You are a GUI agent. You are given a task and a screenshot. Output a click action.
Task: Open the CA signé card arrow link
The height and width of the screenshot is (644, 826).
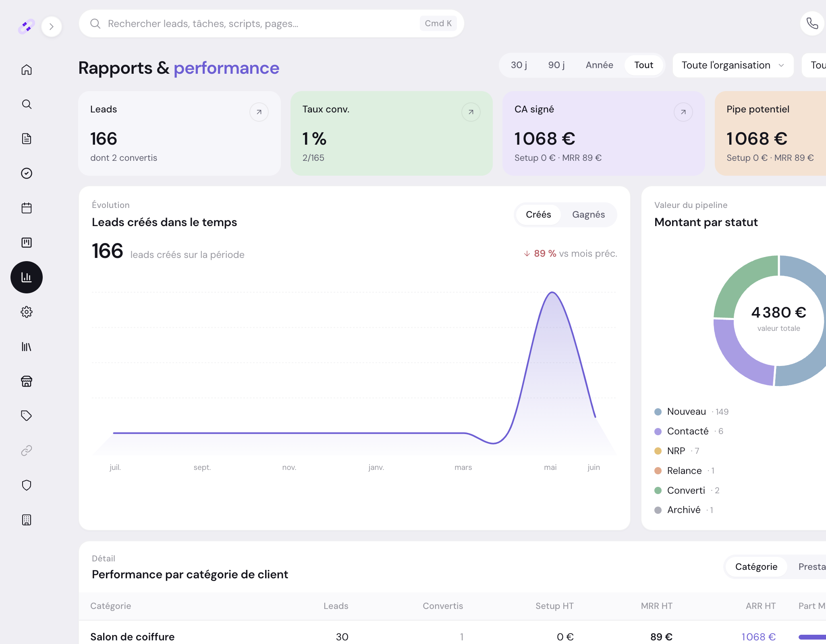pyautogui.click(x=683, y=112)
